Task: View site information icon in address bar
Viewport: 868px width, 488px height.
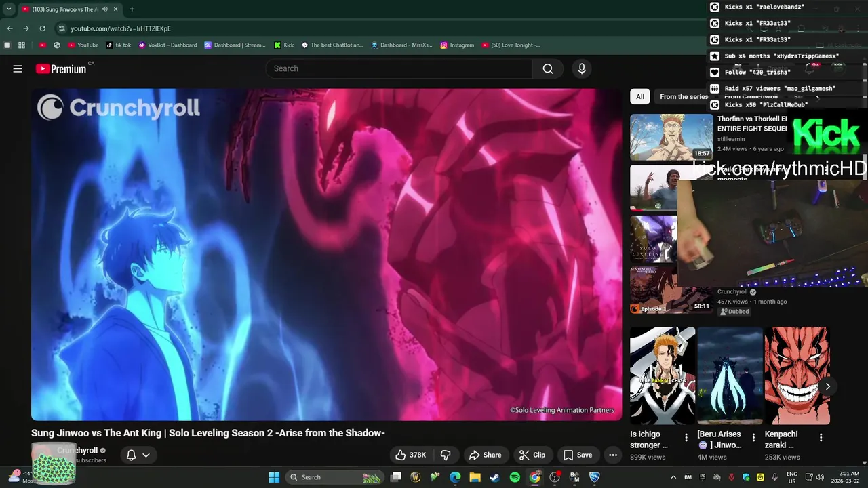Action: point(62,28)
